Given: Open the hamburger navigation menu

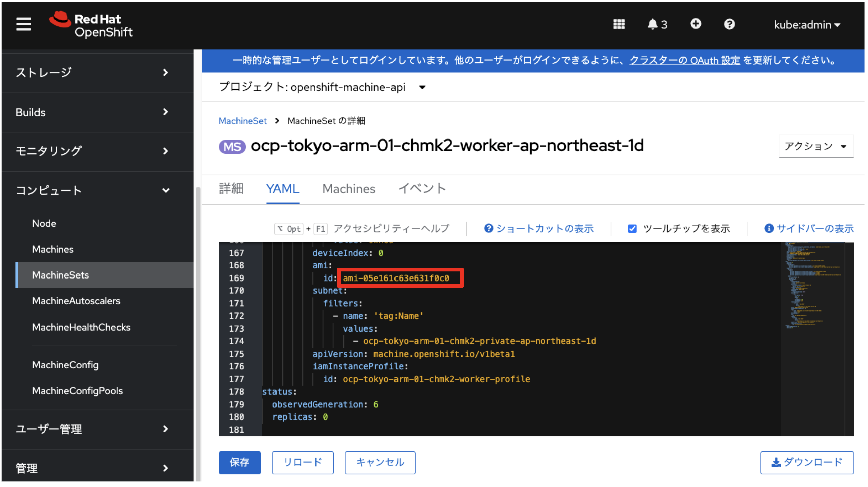Looking at the screenshot, I should (24, 24).
